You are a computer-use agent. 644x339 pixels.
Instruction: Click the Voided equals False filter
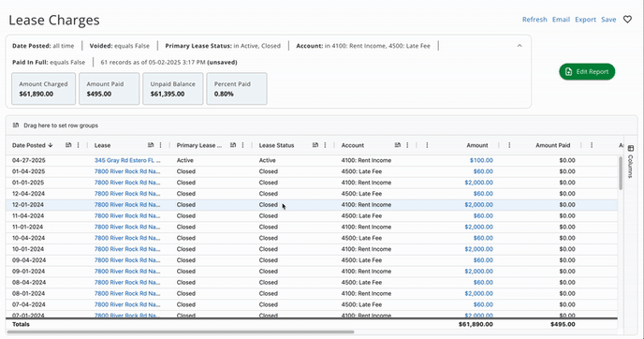click(x=120, y=46)
